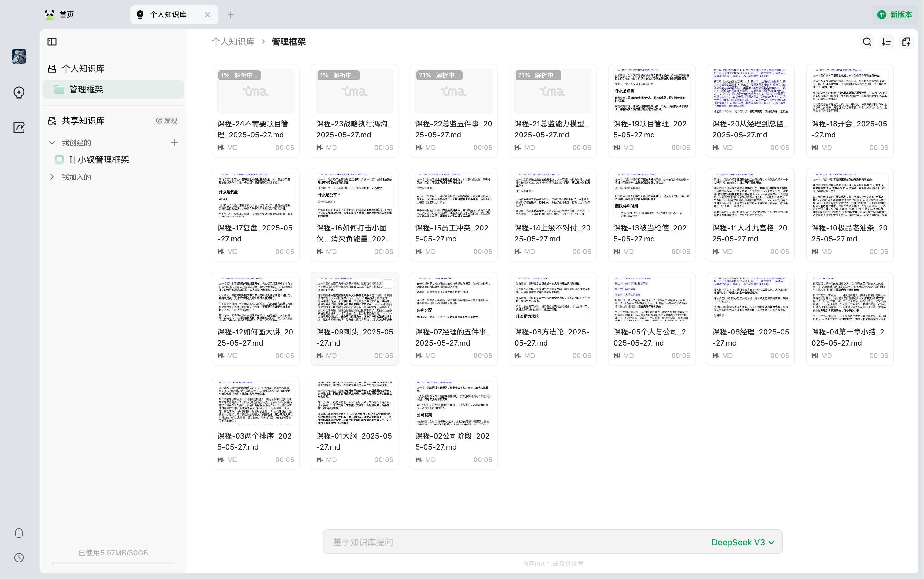Select the 管理框架 folder in sidebar
Image resolution: width=924 pixels, height=579 pixels.
pyautogui.click(x=113, y=89)
